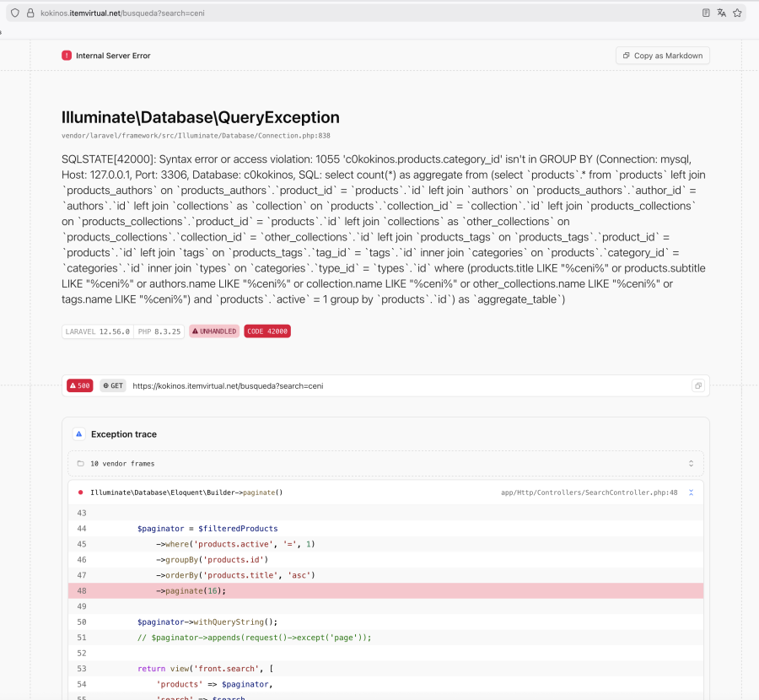Click the translate page icon in address bar
This screenshot has height=700, width=759.
point(721,13)
